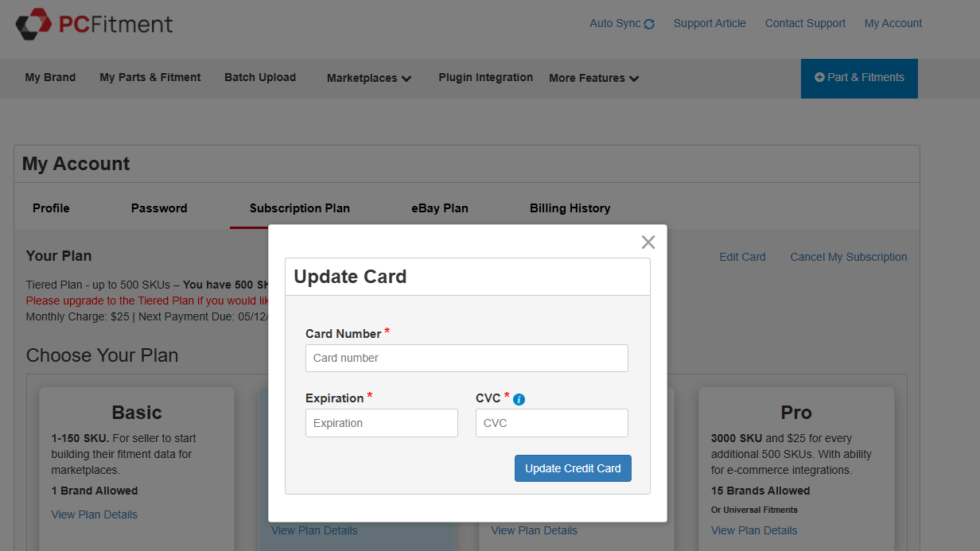This screenshot has width=980, height=551.
Task: Click the Update Credit Card button
Action: (x=573, y=468)
